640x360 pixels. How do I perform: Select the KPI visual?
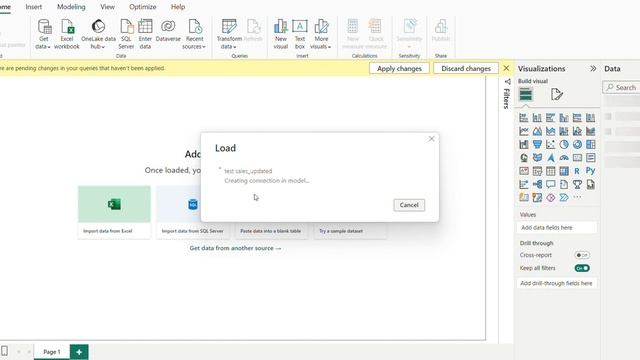pos(524,171)
